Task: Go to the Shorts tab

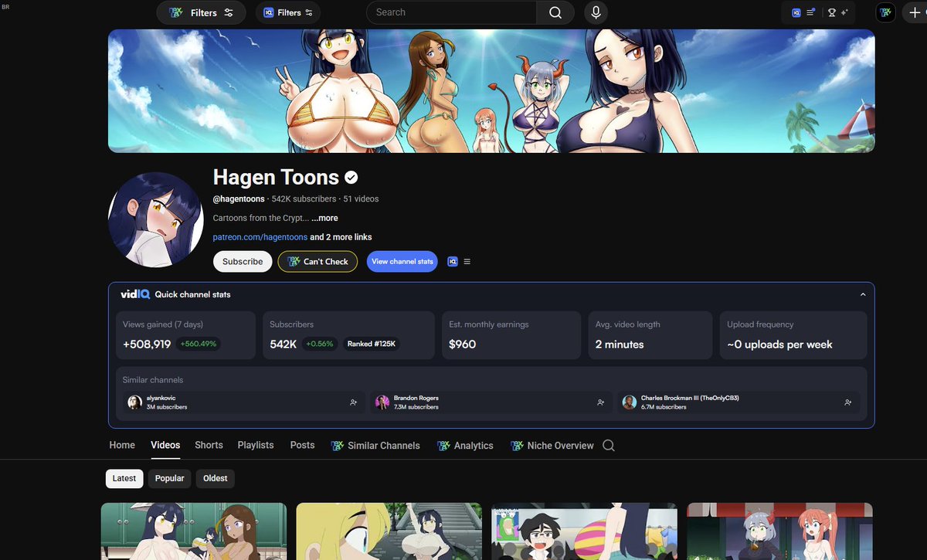Action: pyautogui.click(x=209, y=445)
